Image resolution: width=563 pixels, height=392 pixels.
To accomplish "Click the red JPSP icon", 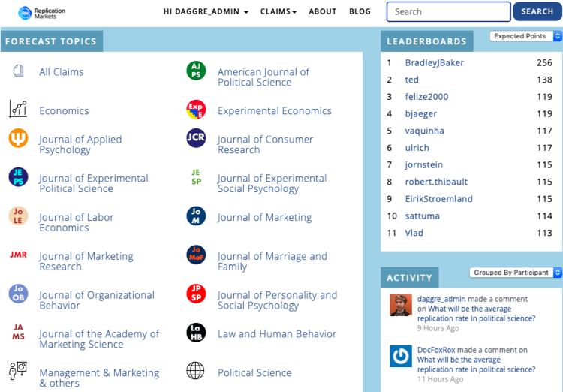I will tap(196, 294).
